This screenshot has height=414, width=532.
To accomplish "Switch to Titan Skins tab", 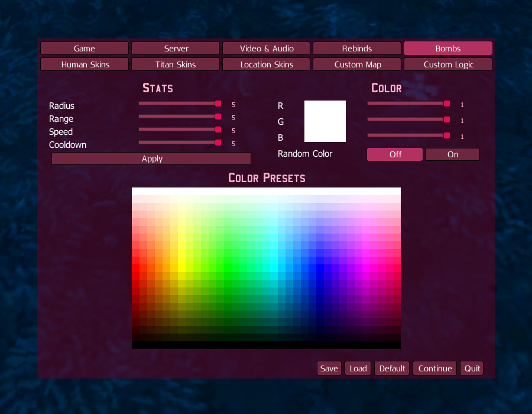I will click(x=176, y=64).
